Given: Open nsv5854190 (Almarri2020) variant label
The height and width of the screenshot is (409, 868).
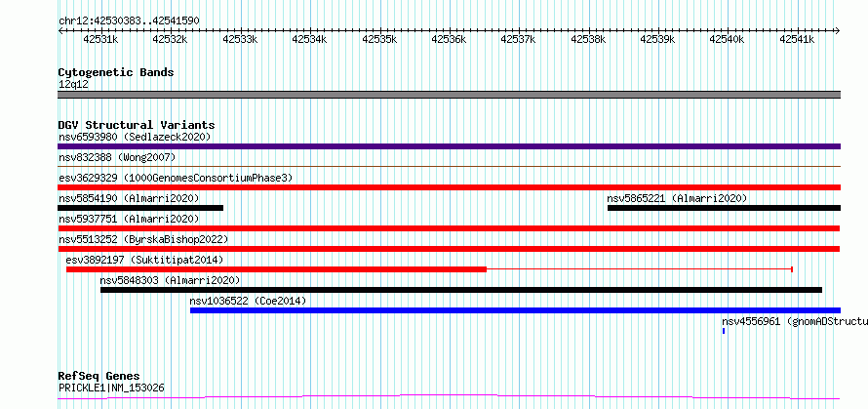Looking at the screenshot, I should click(129, 198).
